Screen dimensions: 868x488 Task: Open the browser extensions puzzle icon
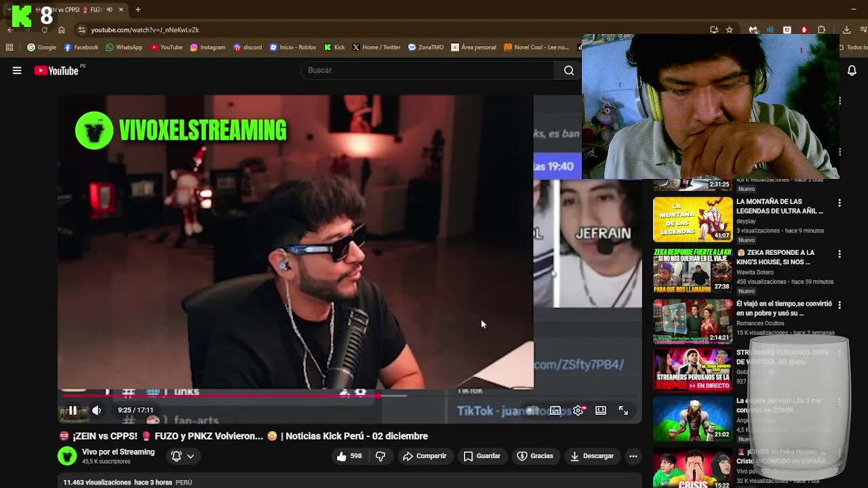821,30
